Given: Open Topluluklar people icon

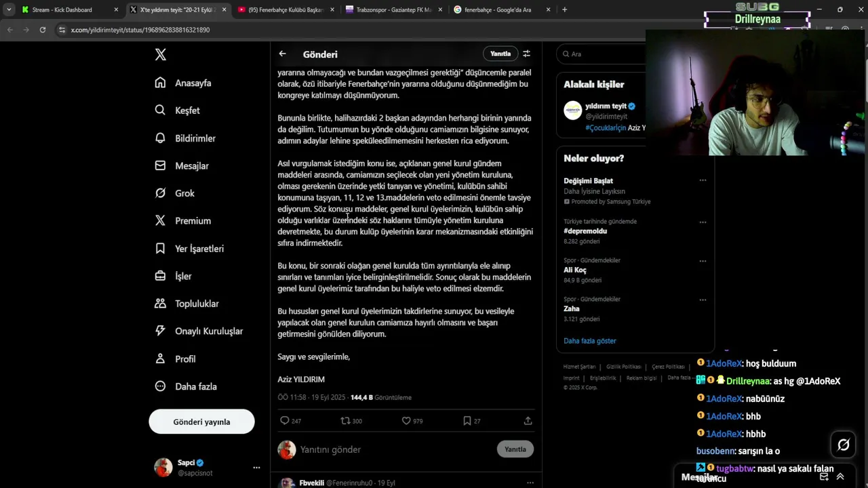Looking at the screenshot, I should [160, 304].
